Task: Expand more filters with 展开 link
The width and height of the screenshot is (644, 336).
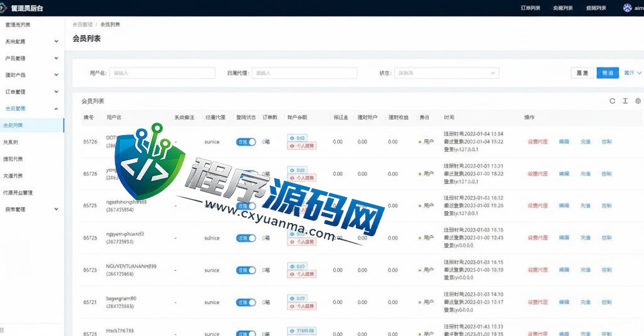Action: coord(633,73)
